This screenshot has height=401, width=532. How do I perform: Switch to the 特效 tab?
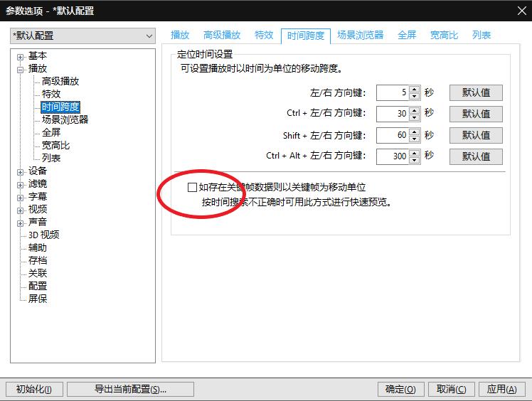pyautogui.click(x=264, y=35)
